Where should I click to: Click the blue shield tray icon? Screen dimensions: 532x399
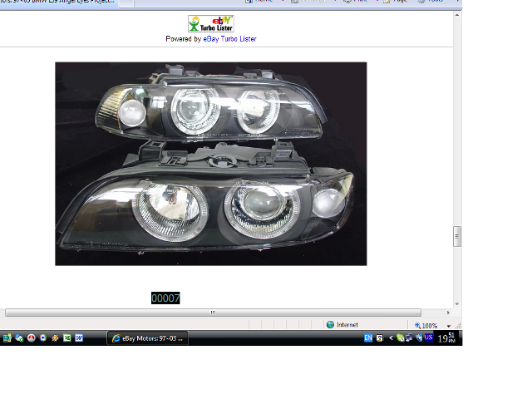point(419,338)
